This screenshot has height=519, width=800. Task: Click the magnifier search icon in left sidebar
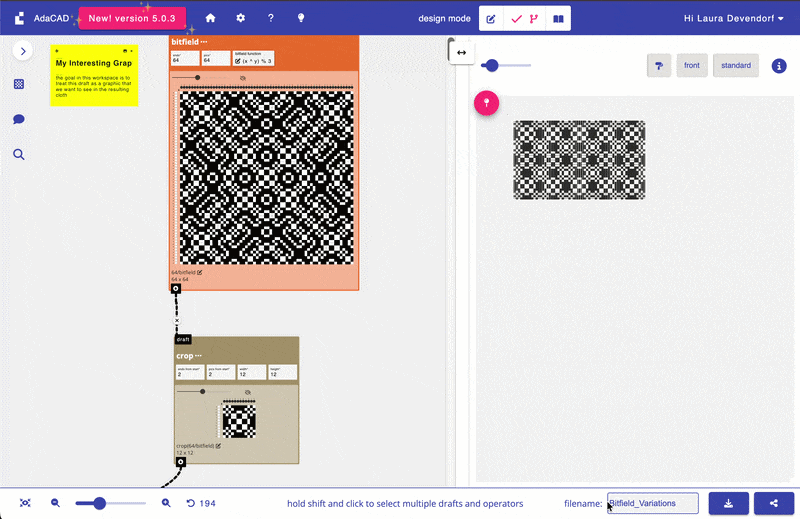point(19,154)
